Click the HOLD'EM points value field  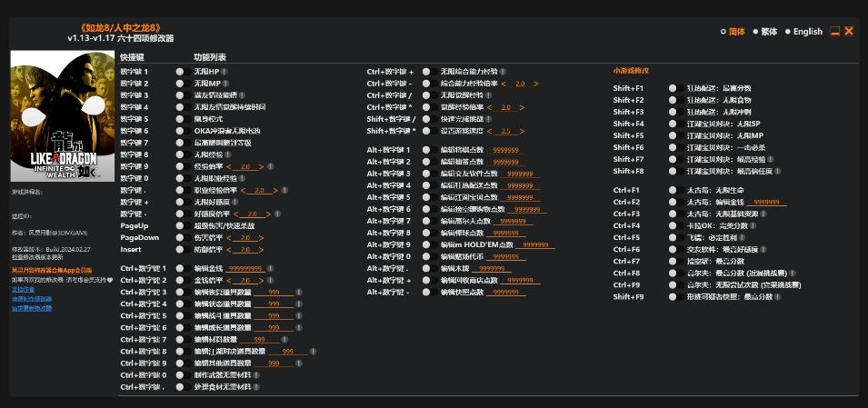tap(535, 245)
